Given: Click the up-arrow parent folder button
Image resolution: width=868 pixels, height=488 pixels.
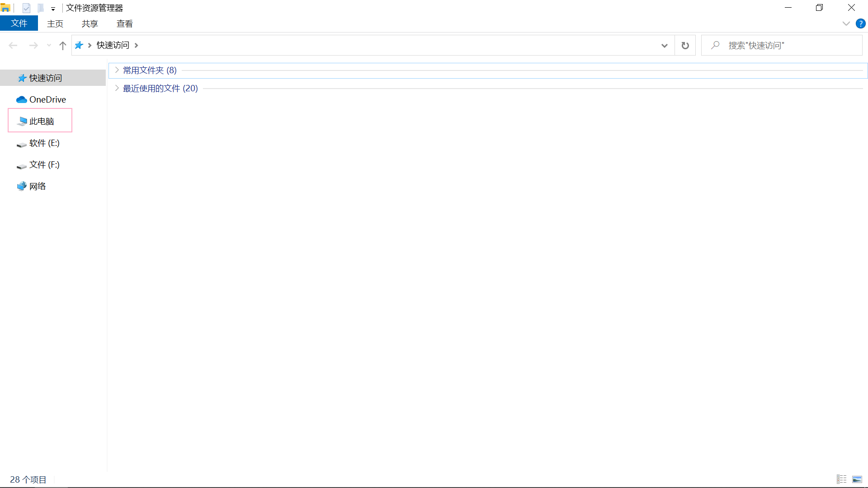Looking at the screenshot, I should point(63,45).
